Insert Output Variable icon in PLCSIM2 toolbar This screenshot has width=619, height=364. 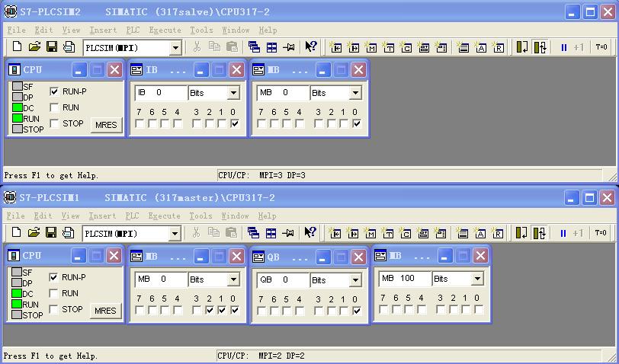[353, 47]
